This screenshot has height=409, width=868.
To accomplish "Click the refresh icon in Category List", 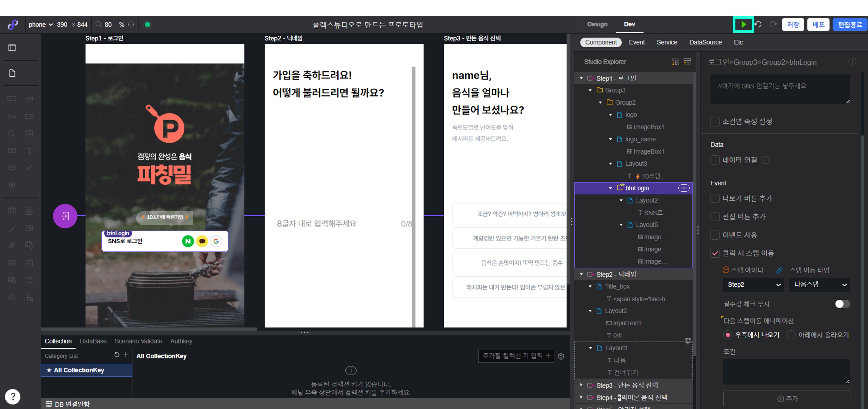I will 117,355.
